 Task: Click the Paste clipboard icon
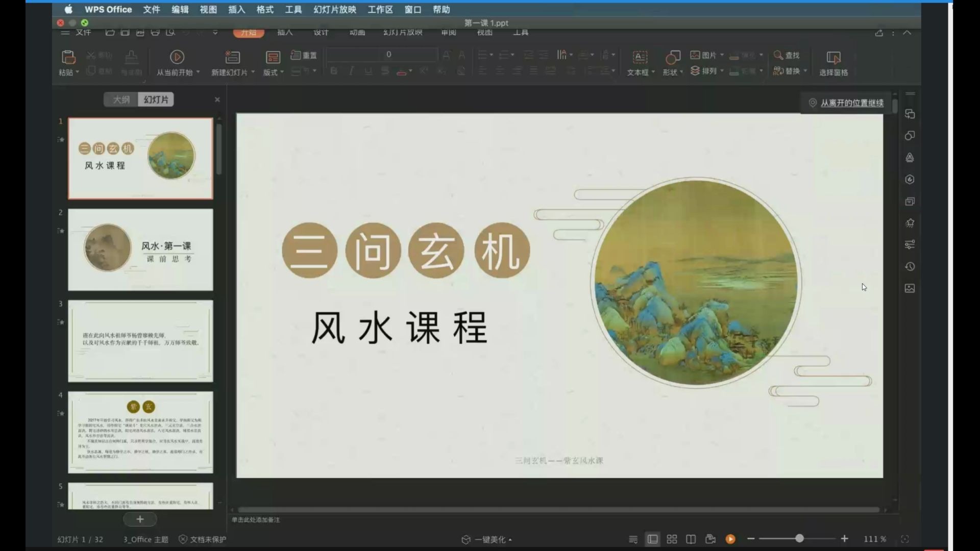[x=68, y=57]
